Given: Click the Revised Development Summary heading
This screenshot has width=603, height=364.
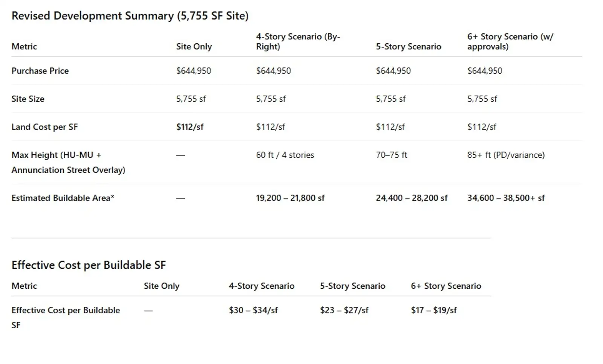Looking at the screenshot, I should pyautogui.click(x=130, y=16).
